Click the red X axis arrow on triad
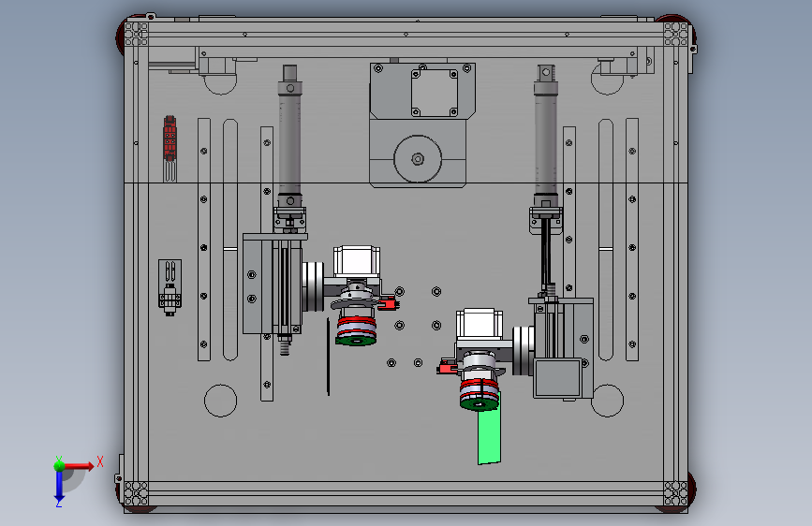Viewport: 812px width, 526px height. click(x=79, y=466)
